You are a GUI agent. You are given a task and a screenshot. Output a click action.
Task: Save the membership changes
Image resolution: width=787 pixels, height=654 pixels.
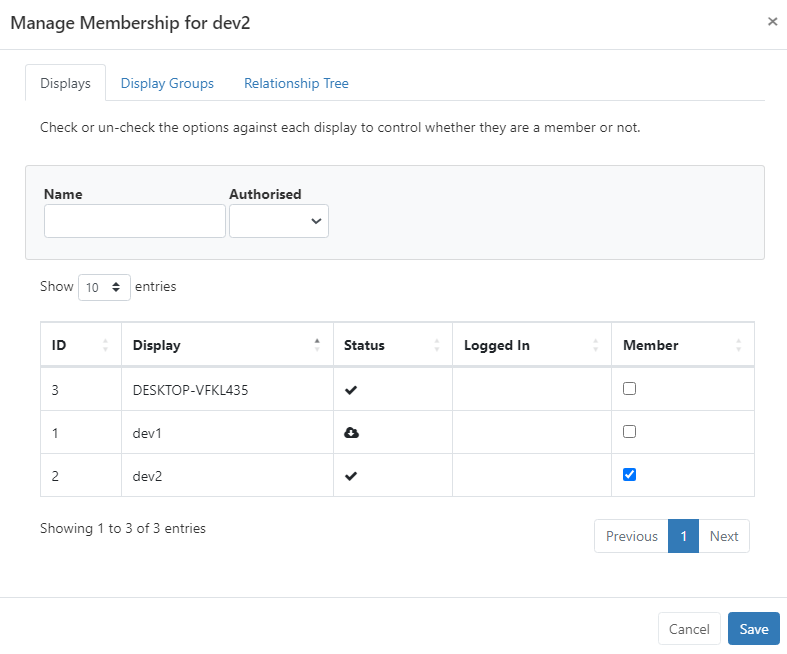click(754, 628)
